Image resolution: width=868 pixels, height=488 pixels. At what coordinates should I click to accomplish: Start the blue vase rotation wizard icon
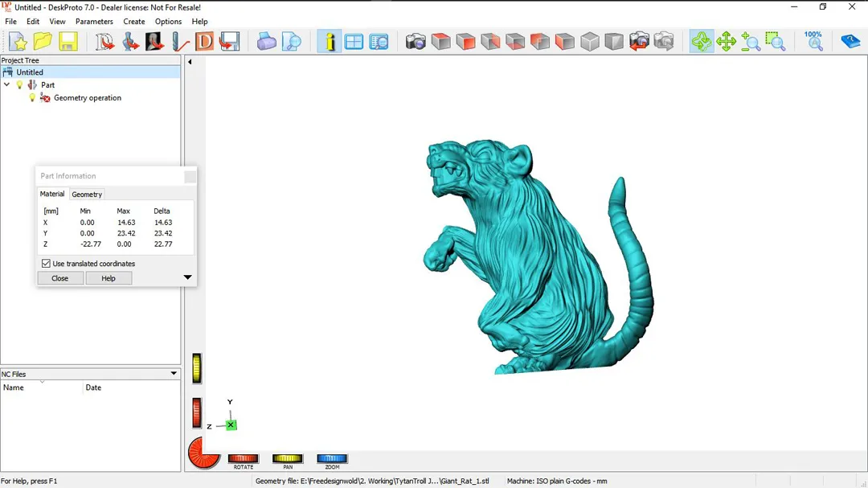tap(129, 42)
